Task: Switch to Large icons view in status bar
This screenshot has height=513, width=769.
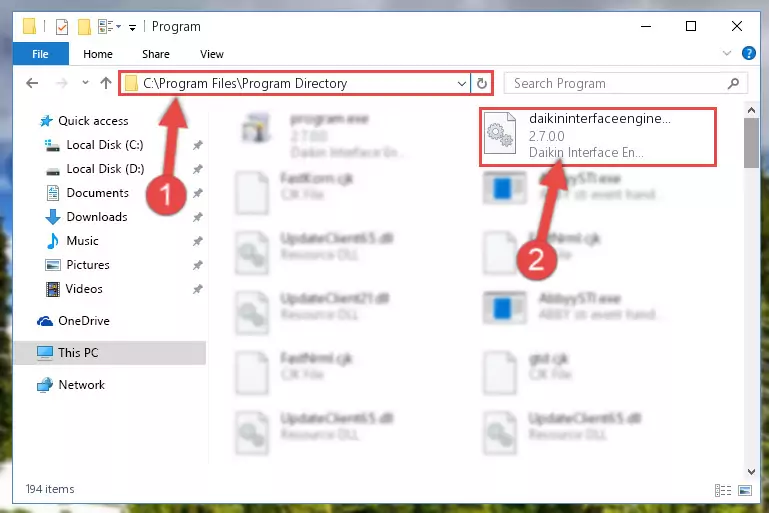Action: 744,490
